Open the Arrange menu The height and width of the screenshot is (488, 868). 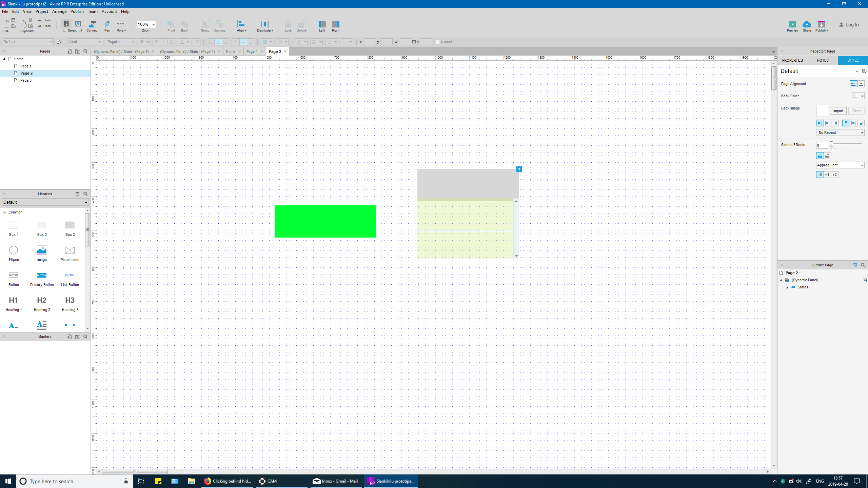59,12
